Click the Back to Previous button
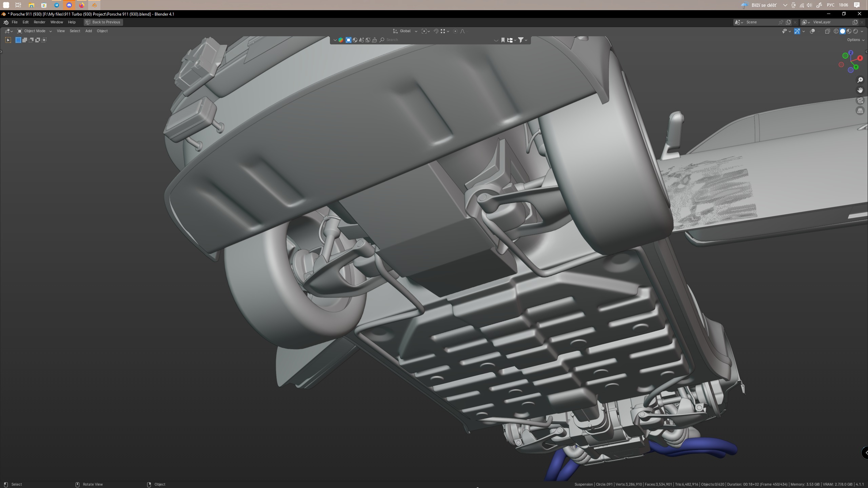868x488 pixels. pos(103,22)
